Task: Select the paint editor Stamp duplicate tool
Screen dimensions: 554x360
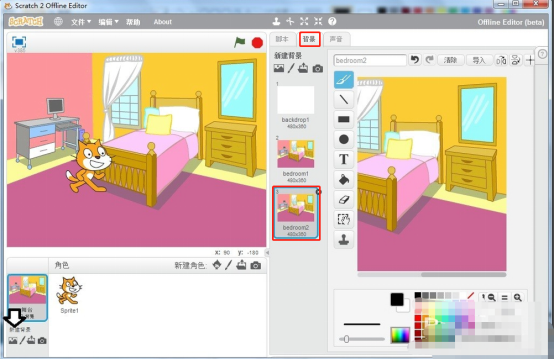Action: [344, 240]
